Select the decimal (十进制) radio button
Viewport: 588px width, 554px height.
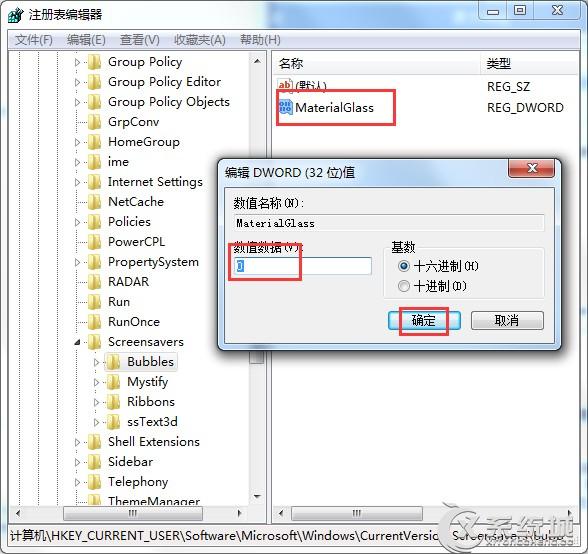(404, 287)
